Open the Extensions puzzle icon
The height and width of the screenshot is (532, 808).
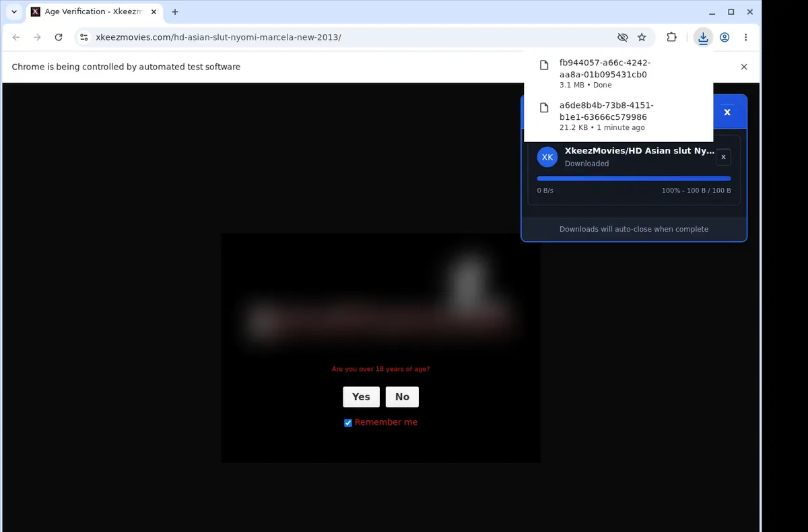point(671,38)
